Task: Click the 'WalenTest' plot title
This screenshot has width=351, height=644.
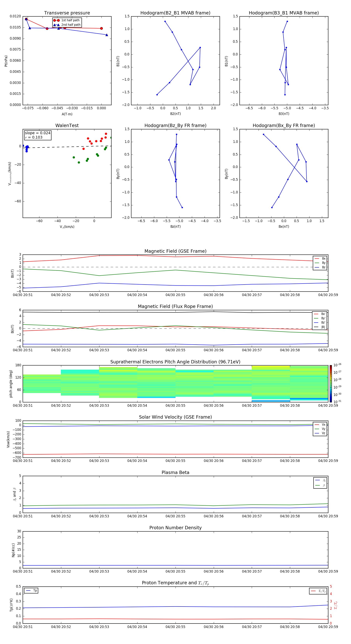Action: click(x=67, y=125)
